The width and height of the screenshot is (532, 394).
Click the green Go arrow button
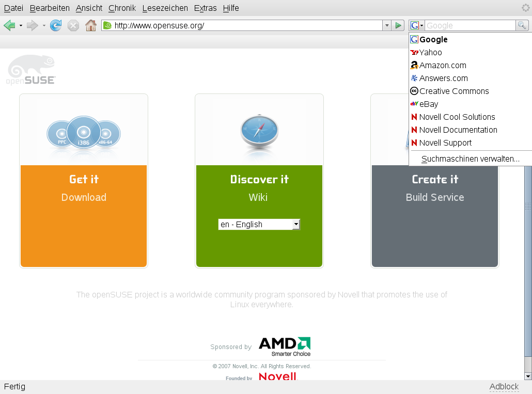coord(398,25)
